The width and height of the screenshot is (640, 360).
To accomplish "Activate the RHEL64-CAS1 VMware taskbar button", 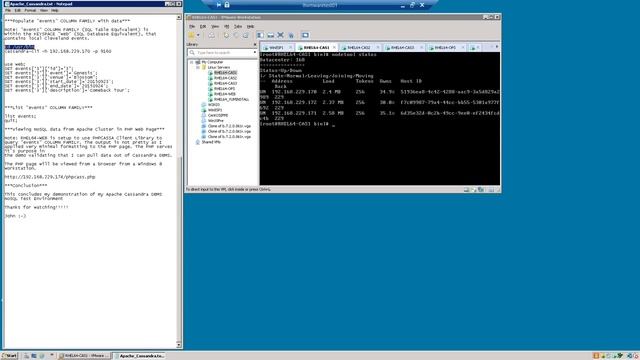I will click(x=84, y=356).
